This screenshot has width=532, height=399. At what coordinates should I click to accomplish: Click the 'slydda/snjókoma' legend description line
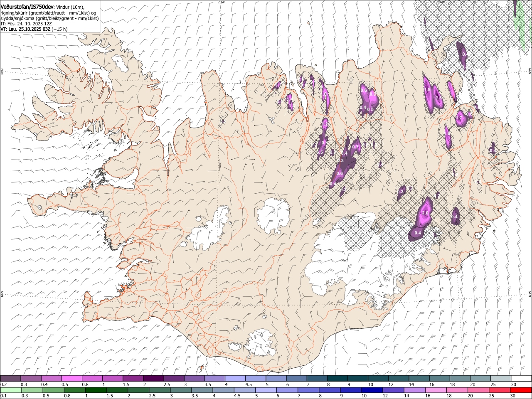point(49,18)
